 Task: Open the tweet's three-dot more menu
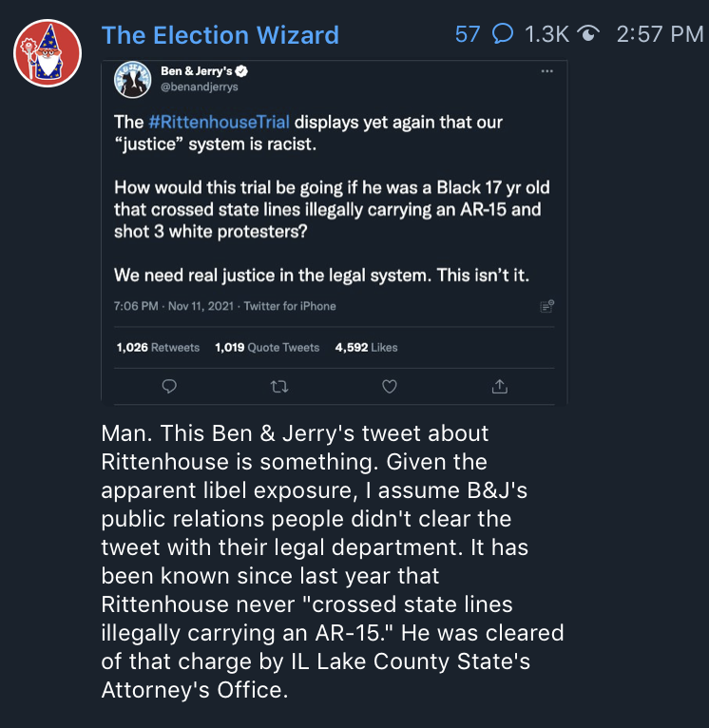point(546,71)
